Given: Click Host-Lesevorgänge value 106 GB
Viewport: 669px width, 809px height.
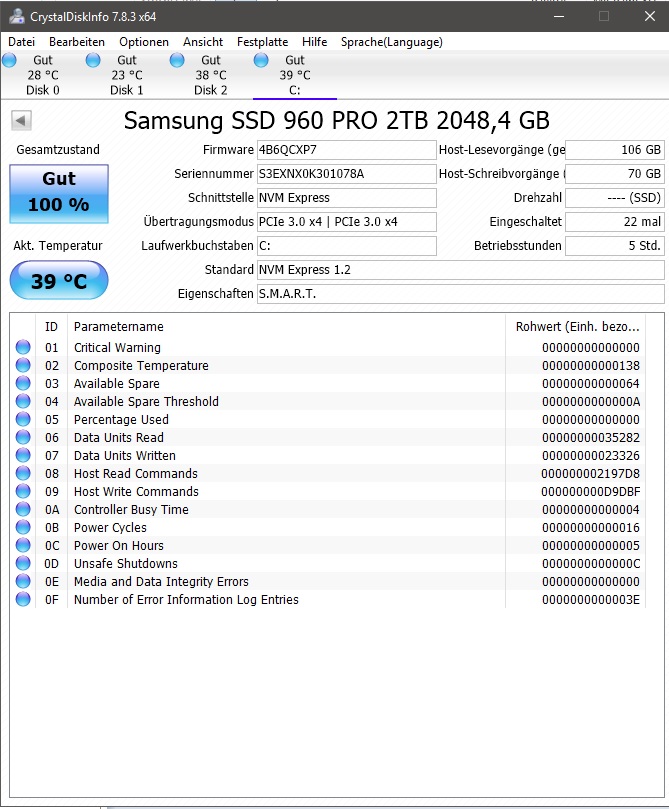Looking at the screenshot, I should click(x=615, y=150).
